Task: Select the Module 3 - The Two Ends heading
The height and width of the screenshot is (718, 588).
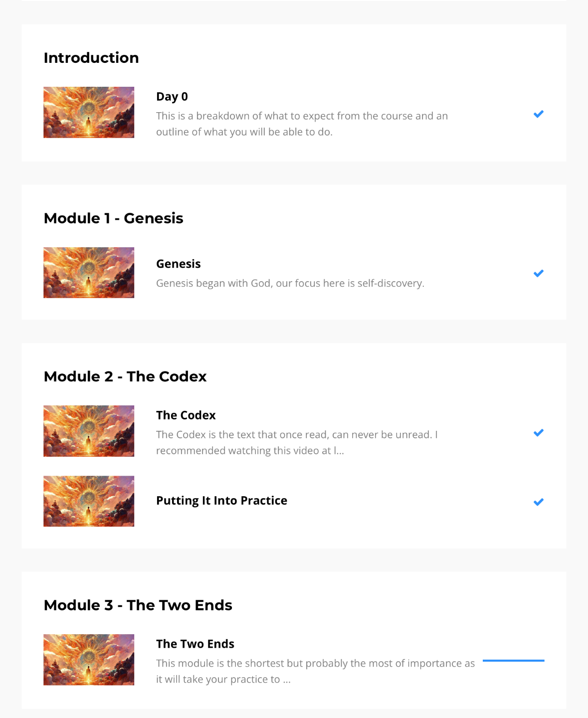Action: 138,605
